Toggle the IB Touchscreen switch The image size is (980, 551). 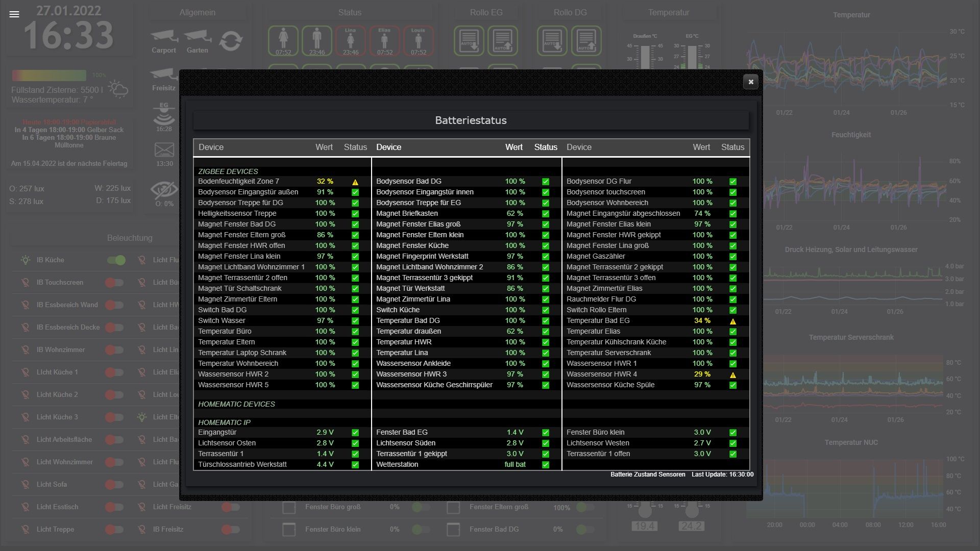114,283
